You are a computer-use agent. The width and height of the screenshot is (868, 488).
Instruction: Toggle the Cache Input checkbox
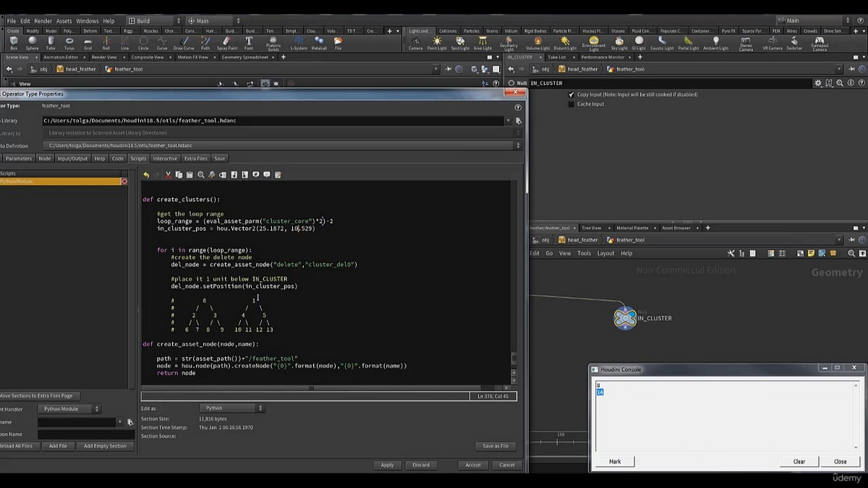571,104
